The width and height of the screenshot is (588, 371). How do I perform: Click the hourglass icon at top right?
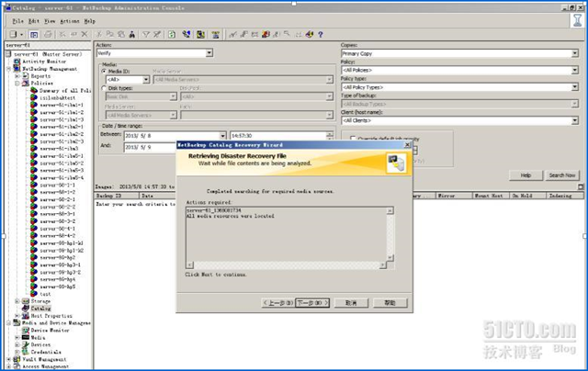(577, 20)
